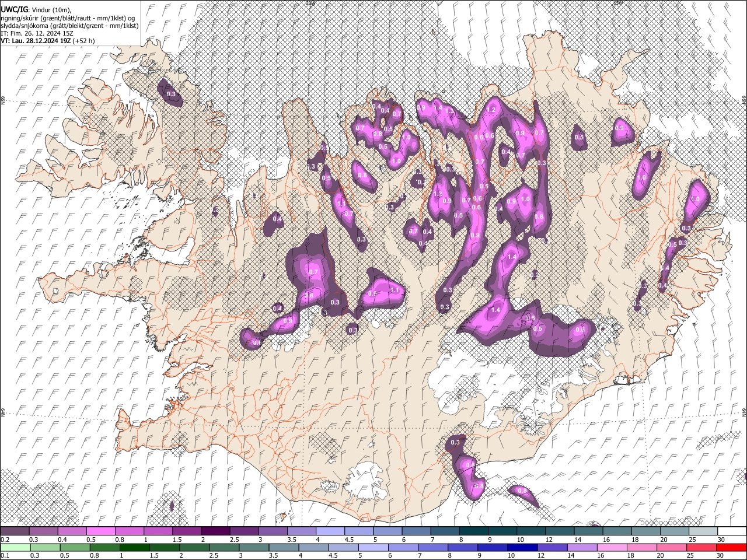Click the '15W' longitude label on the top edge
747x560 pixels.
coord(618,2)
